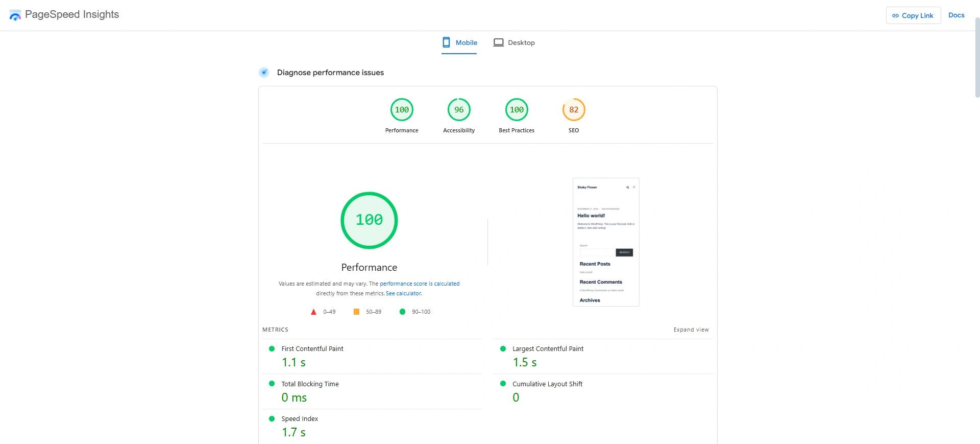Click green dot beside Cumulative Layout Shift
Screen dimensions: 980x444
503,384
